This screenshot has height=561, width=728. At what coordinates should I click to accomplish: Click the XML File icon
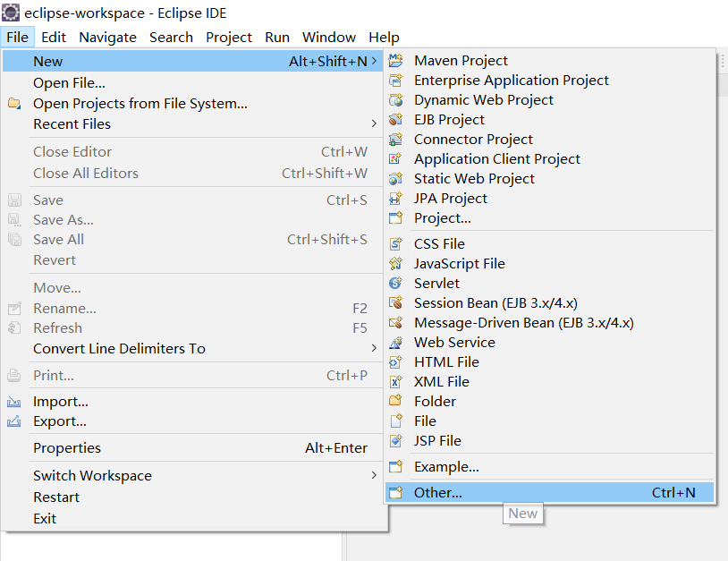[395, 381]
